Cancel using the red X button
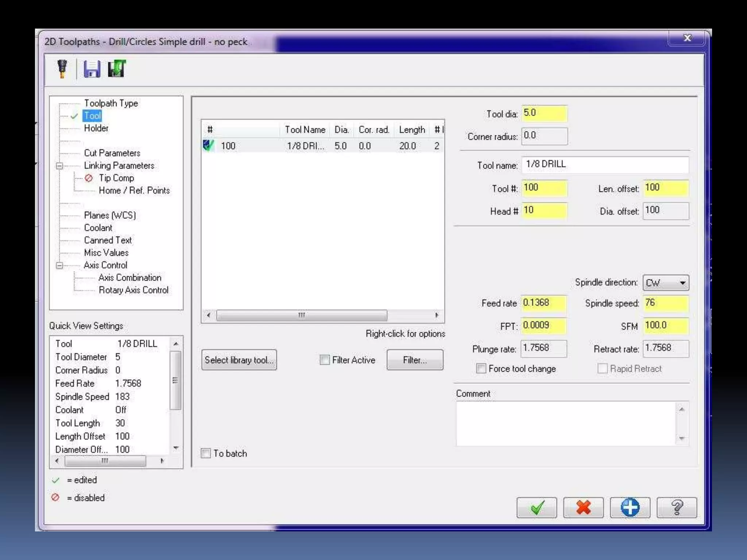Image resolution: width=747 pixels, height=560 pixels. 583,507
